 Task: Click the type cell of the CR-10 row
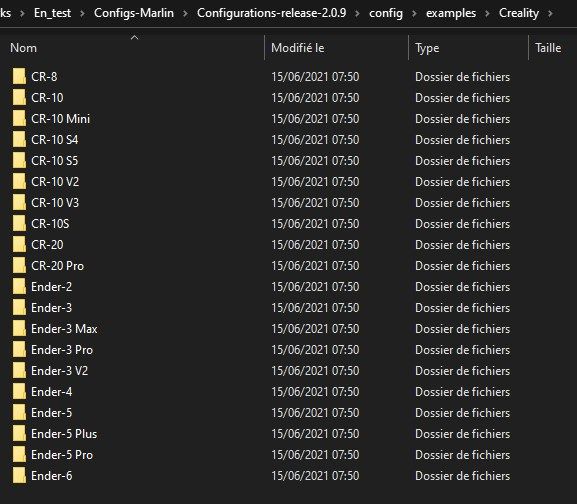pyautogui.click(x=463, y=98)
